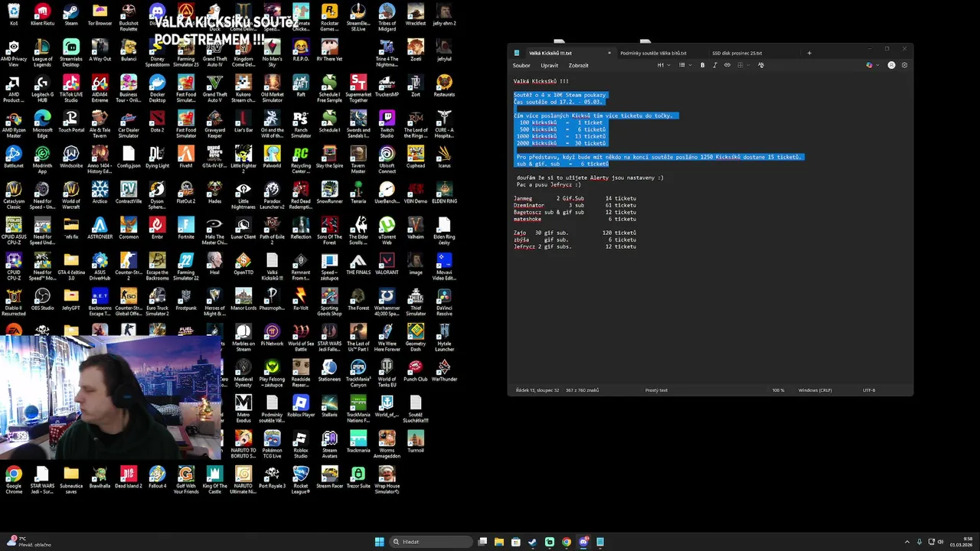Open the Upravit menu in Notepad
Viewport: 980px width, 551px height.
click(x=549, y=65)
